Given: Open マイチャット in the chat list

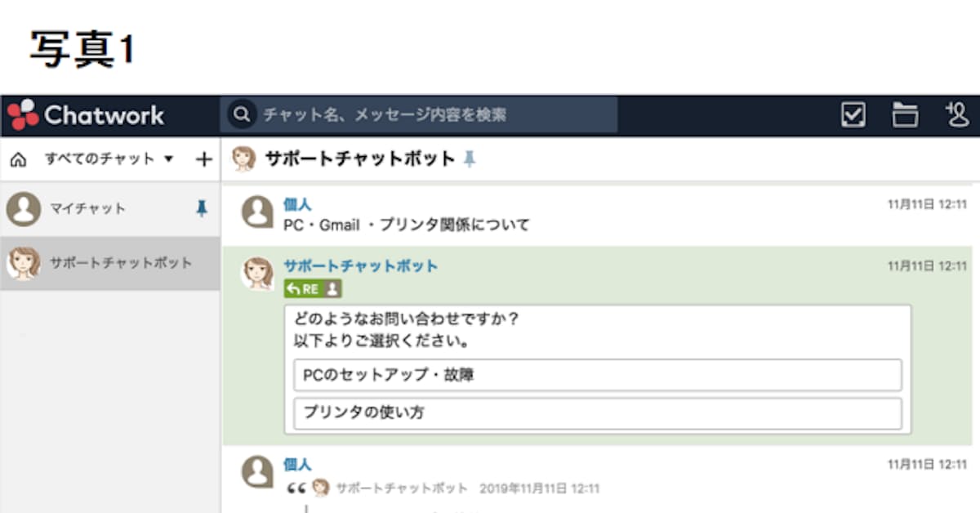Looking at the screenshot, I should click(x=87, y=209).
